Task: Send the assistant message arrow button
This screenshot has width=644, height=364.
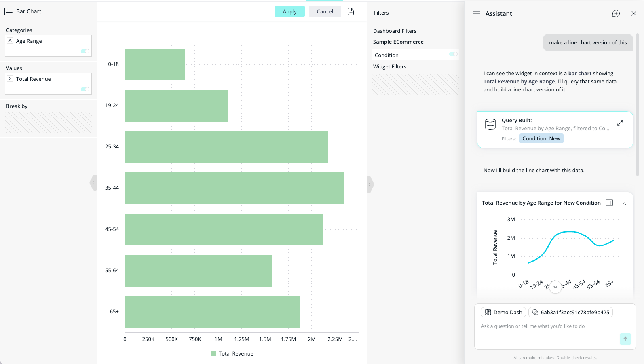Action: tap(625, 339)
